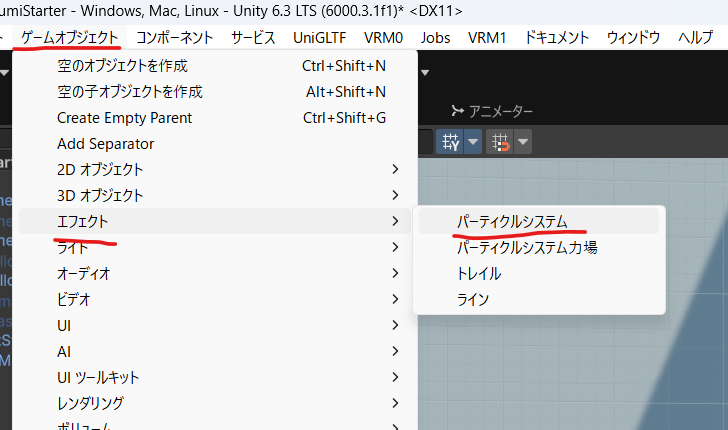
Task: Expand the ライト submenu
Action: [x=72, y=247]
